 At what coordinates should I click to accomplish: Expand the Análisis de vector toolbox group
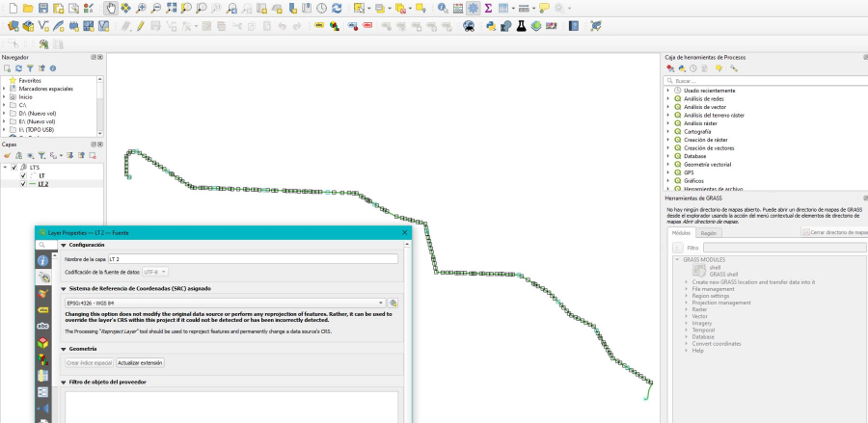pyautogui.click(x=667, y=107)
